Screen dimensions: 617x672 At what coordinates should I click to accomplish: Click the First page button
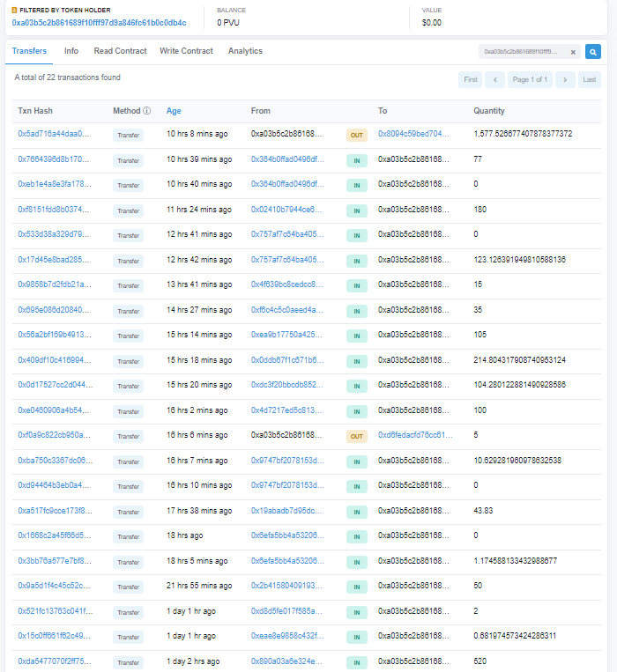471,80
